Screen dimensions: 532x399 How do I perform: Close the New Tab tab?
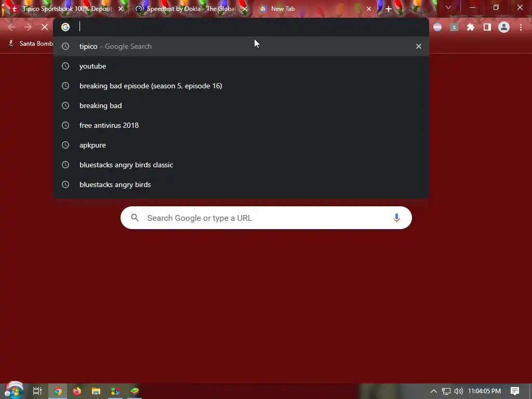click(369, 9)
